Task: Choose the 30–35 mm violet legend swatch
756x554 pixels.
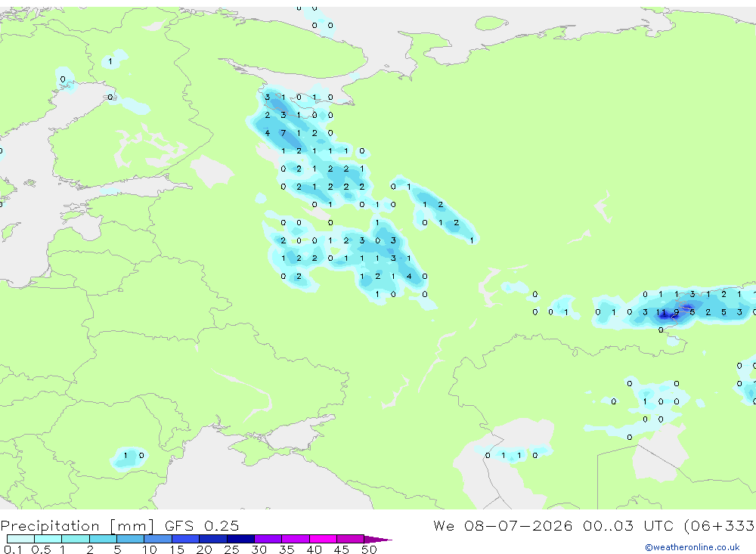Action: [x=268, y=539]
